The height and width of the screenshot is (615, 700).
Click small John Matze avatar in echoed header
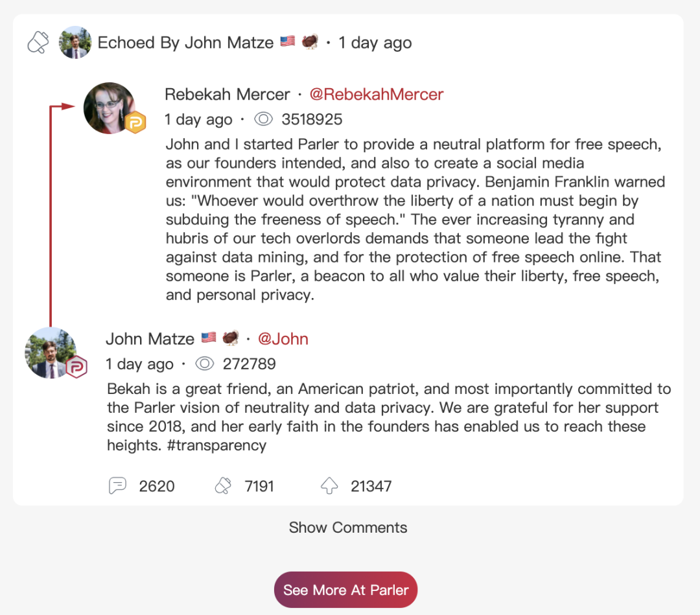pos(75,43)
